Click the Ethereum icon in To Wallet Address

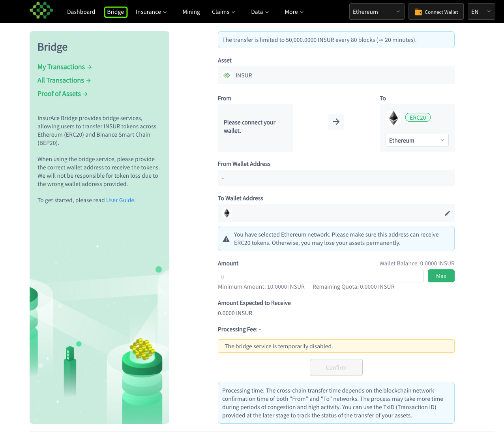[227, 213]
